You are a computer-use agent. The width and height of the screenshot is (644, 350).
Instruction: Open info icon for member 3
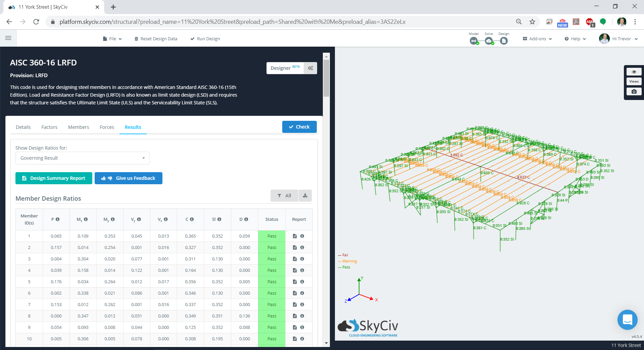(x=302, y=259)
